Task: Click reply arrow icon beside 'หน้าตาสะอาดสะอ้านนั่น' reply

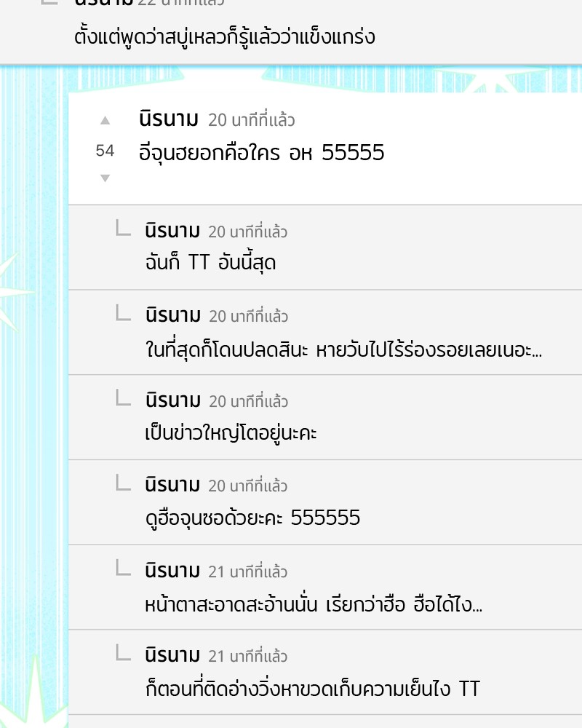Action: pyautogui.click(x=123, y=567)
